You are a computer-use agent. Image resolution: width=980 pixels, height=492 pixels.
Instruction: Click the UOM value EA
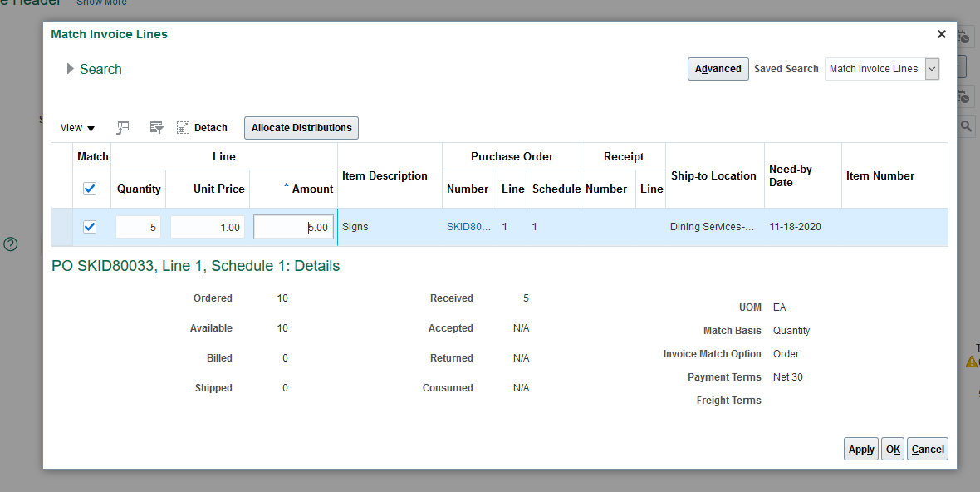(x=779, y=307)
